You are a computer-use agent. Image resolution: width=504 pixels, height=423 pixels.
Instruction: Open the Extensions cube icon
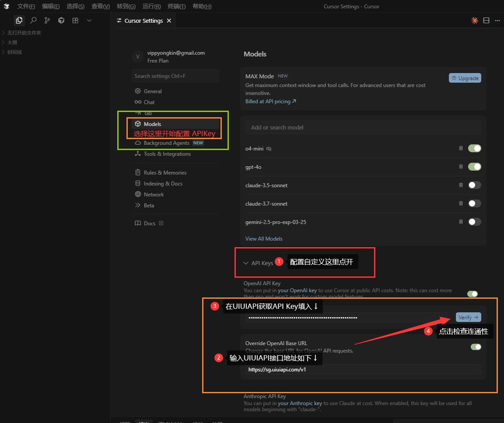pos(61,20)
